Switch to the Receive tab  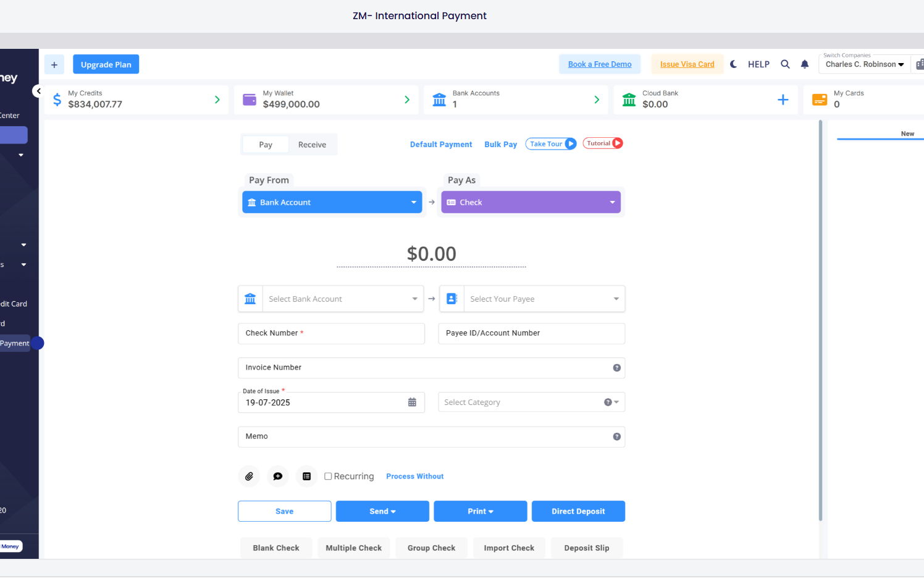312,145
